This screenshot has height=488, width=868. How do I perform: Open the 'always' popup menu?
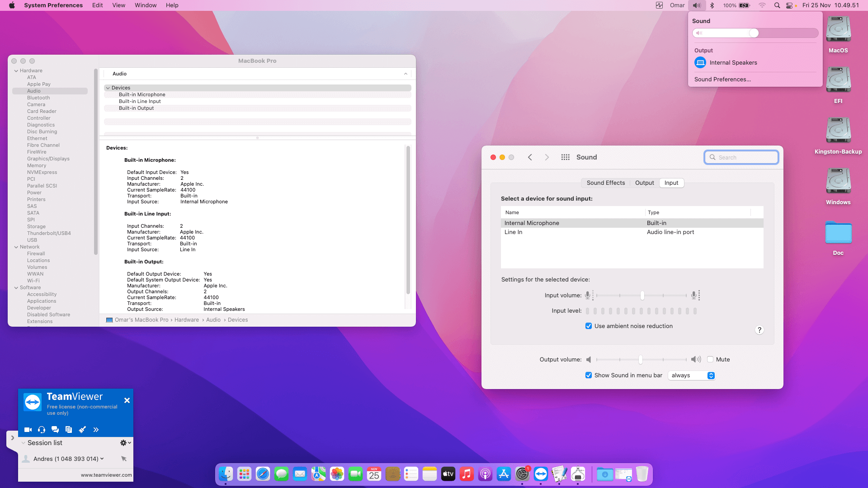(692, 375)
